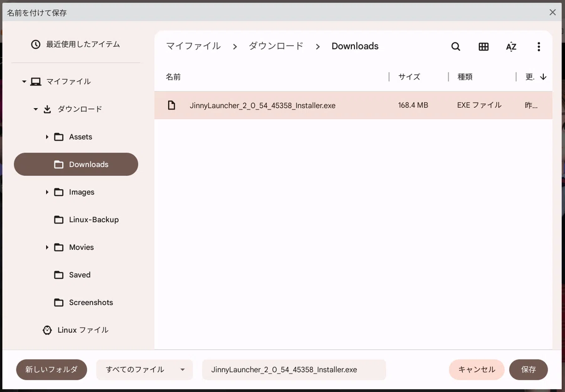Click the Assets folder icon
Viewport: 565px width, 392px height.
coord(59,137)
